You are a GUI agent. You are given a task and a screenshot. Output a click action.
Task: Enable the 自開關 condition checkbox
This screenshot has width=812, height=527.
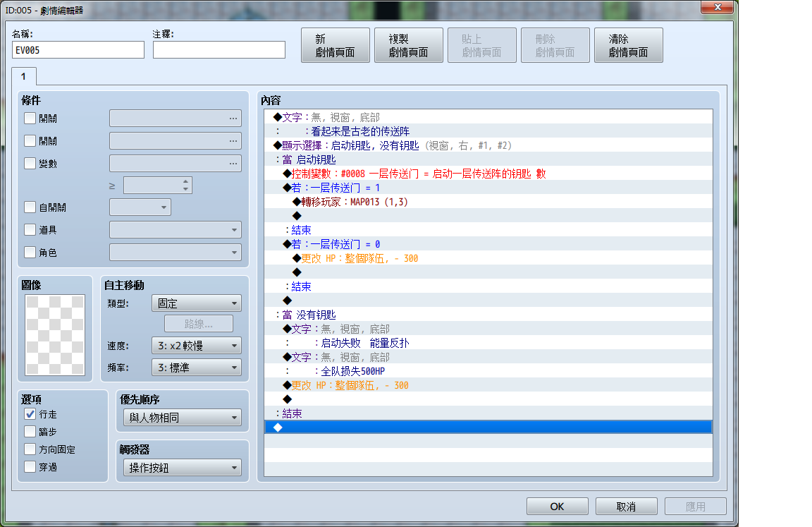pyautogui.click(x=30, y=207)
